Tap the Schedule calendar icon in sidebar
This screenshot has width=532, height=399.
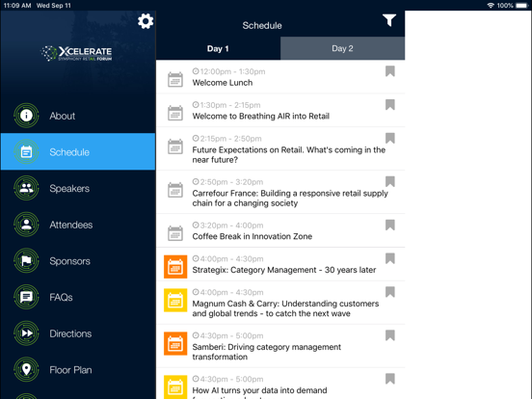click(x=26, y=151)
